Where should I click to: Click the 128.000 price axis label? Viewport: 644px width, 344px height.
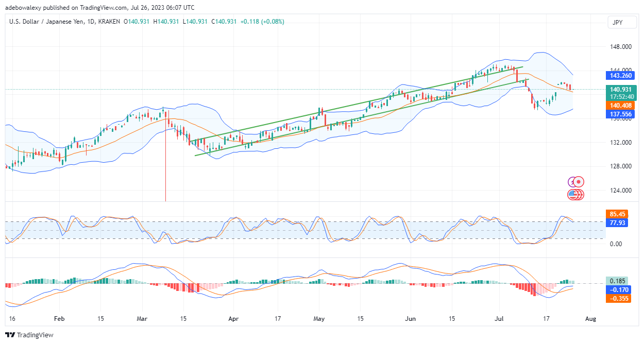point(622,166)
